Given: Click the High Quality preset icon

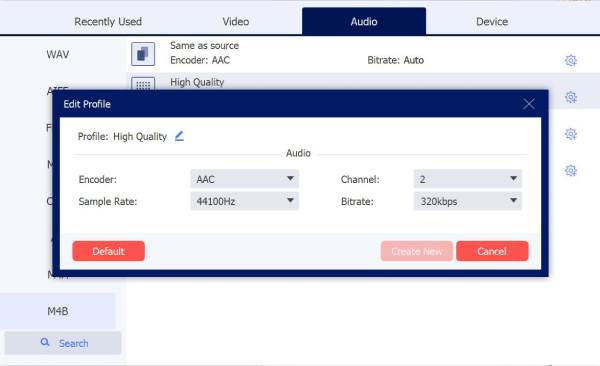Looking at the screenshot, I should click(x=143, y=84).
